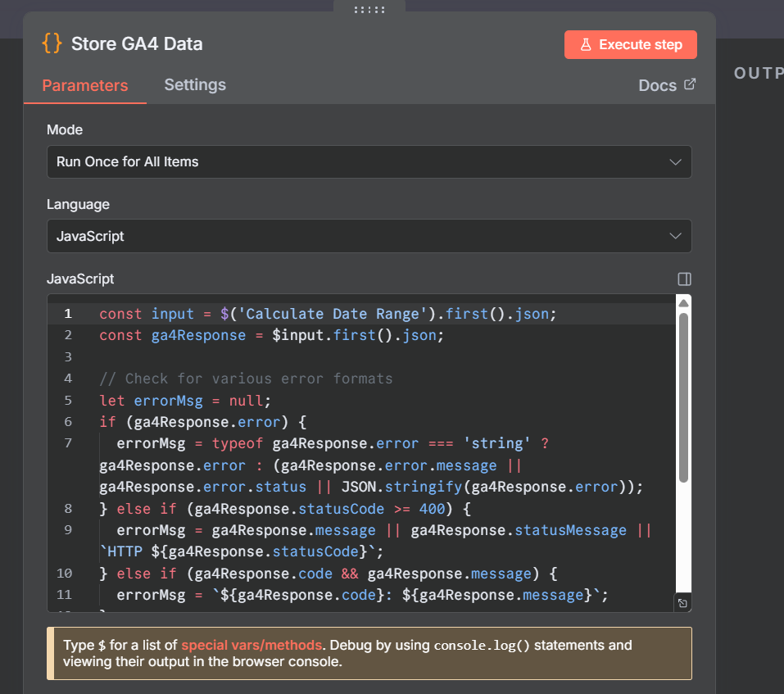Screen dimensions: 784x694
Task: Click the Store GA4 Data node title
Action: click(x=137, y=44)
